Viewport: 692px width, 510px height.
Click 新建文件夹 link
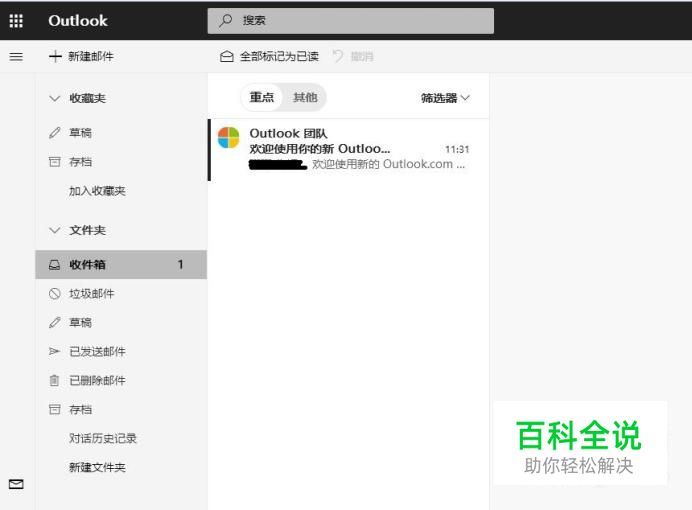tap(97, 467)
